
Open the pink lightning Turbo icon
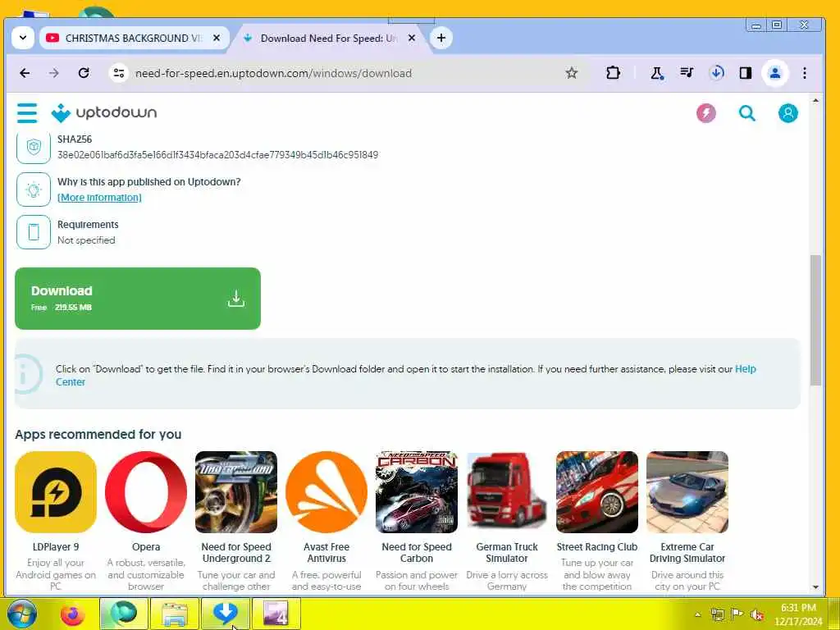(x=705, y=113)
